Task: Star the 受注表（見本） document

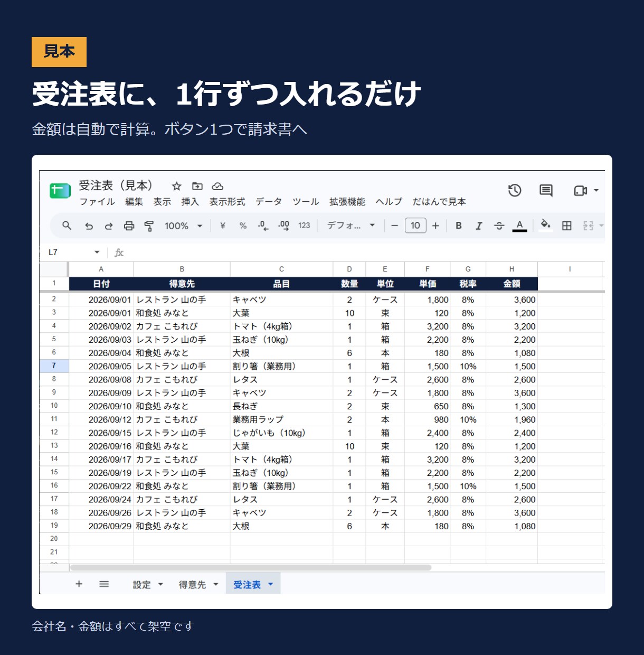Action: pos(177,186)
